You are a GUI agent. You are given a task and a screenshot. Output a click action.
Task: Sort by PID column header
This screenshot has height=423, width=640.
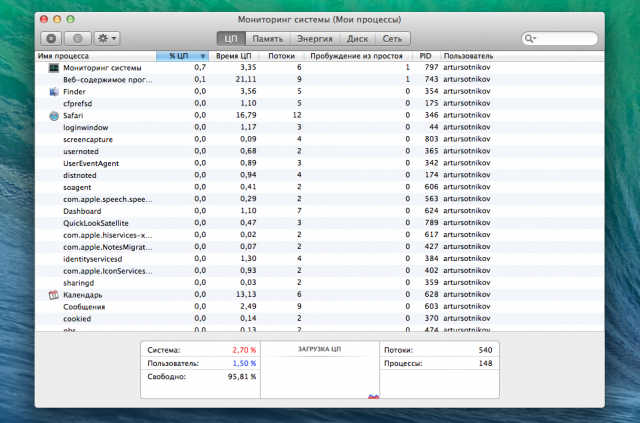[x=425, y=56]
